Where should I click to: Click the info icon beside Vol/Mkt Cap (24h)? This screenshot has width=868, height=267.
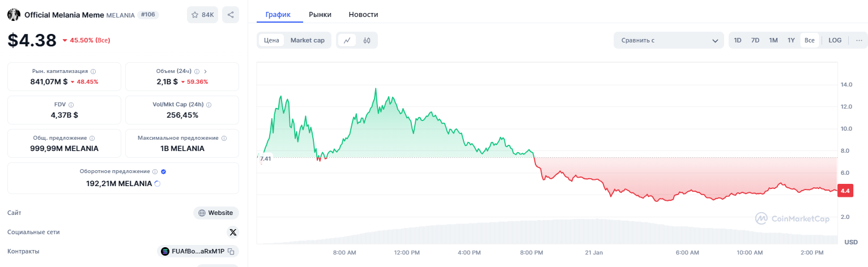(209, 105)
